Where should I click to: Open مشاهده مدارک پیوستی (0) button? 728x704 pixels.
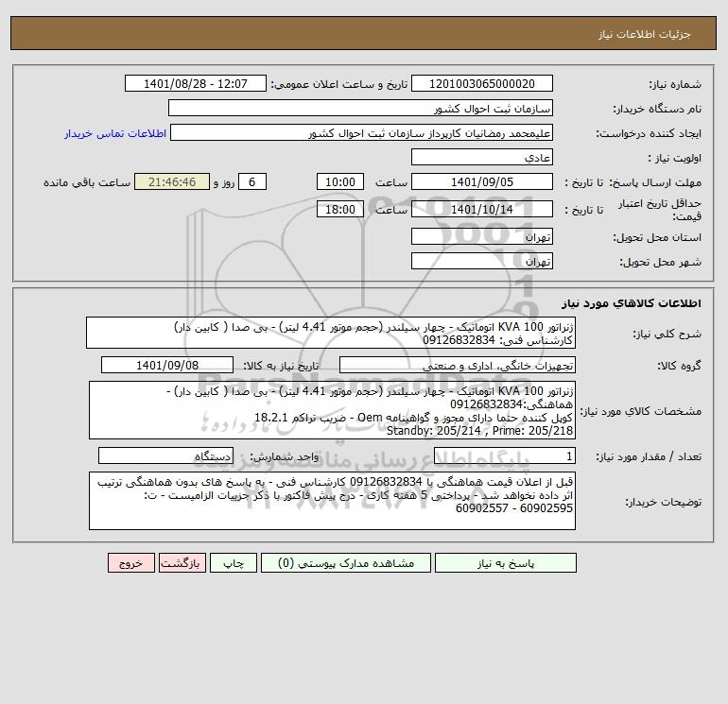pyautogui.click(x=346, y=563)
